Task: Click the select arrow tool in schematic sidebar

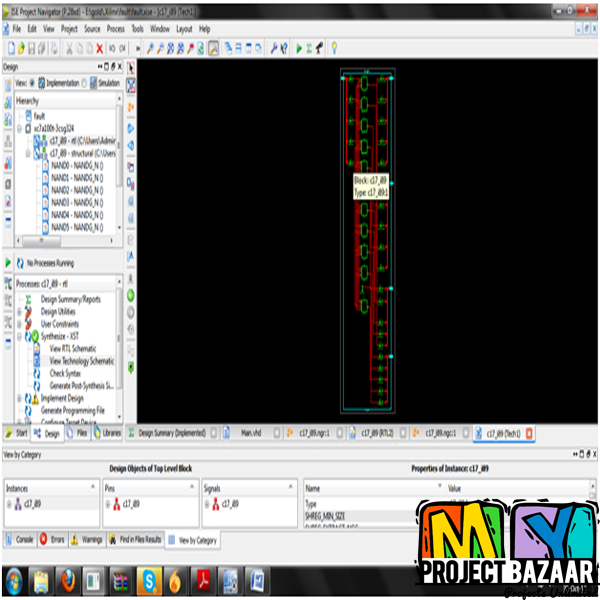Action: 130,67
